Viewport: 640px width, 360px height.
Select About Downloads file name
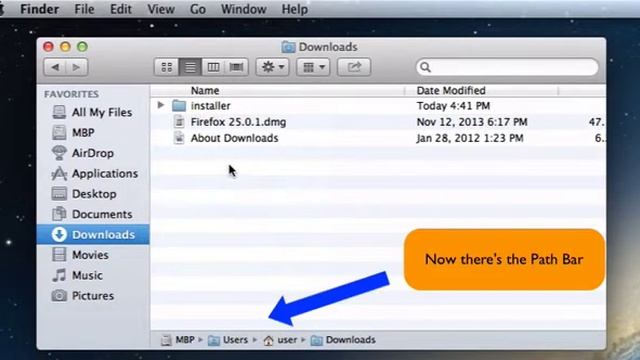pyautogui.click(x=234, y=138)
